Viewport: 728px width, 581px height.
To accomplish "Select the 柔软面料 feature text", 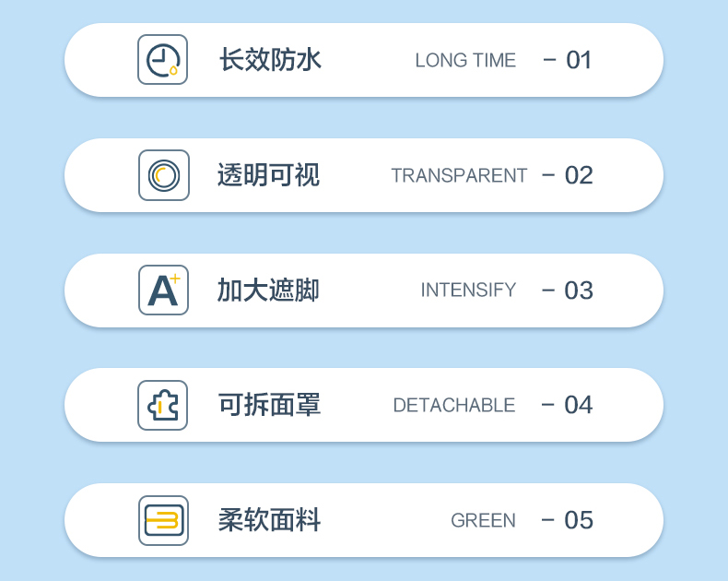I will pos(270,520).
